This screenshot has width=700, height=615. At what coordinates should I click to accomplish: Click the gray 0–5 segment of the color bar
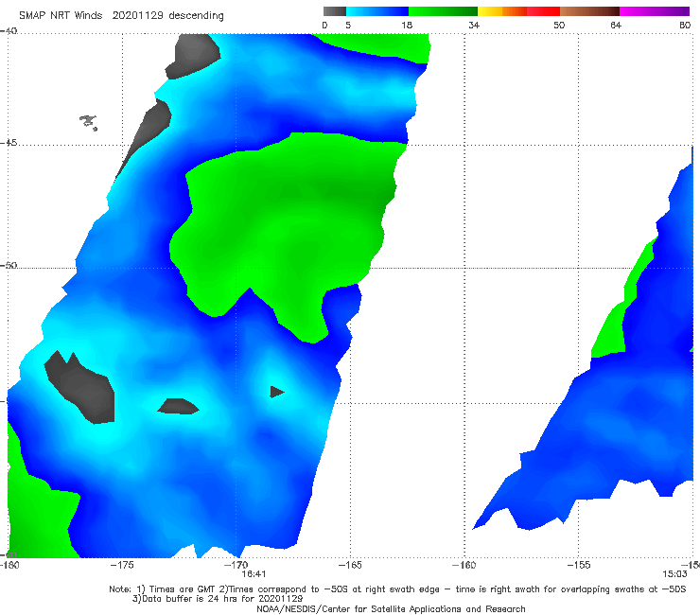(334, 11)
